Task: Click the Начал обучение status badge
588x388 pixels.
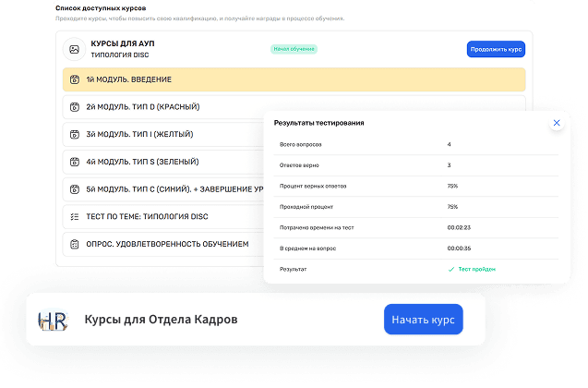Action: (294, 49)
